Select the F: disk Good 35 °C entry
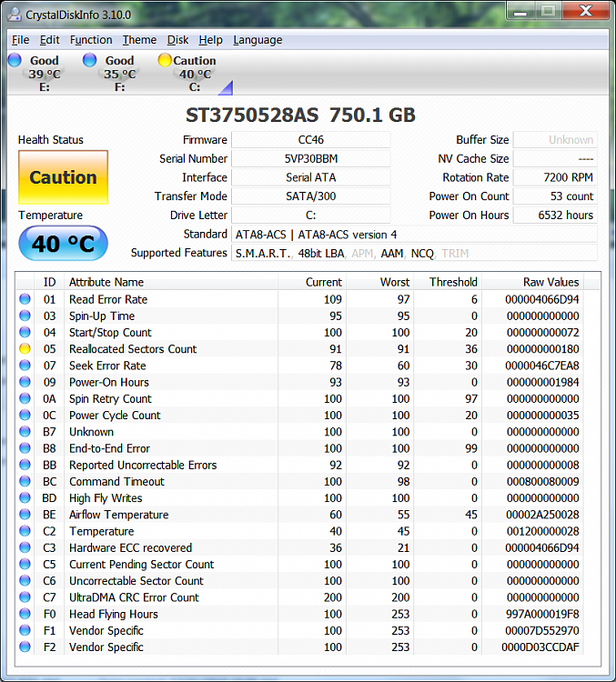 click(120, 73)
